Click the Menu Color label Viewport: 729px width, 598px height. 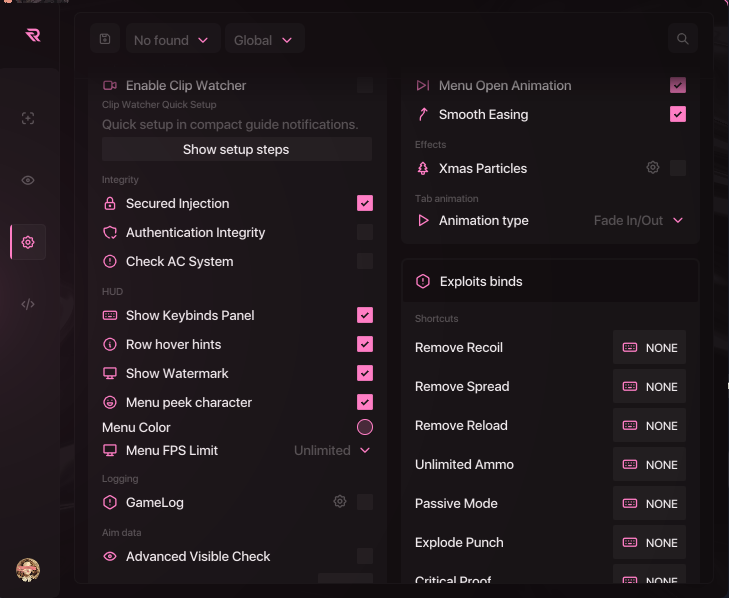pos(136,427)
